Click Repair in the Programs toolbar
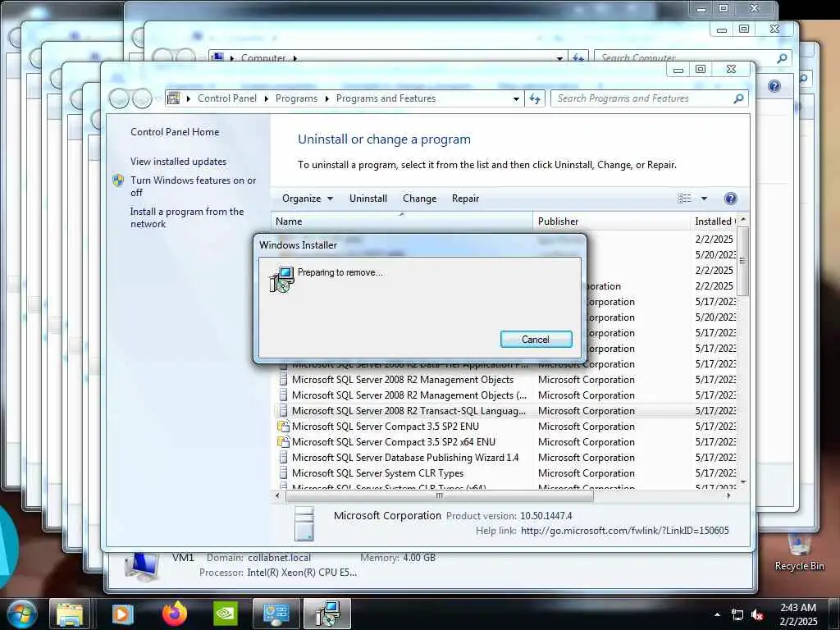840x630 pixels. click(465, 199)
